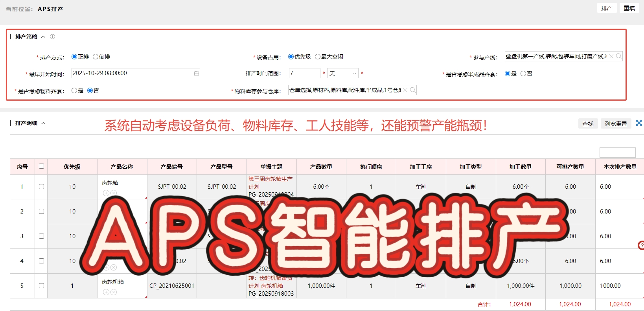
Task: Click the 查找 button
Action: [x=588, y=123]
